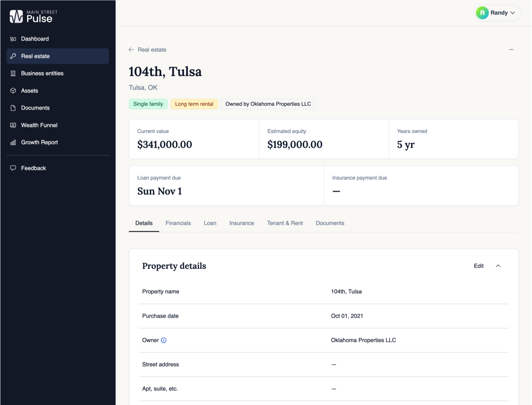
Task: Click the Feedback speech bubble icon
Action: tap(13, 168)
